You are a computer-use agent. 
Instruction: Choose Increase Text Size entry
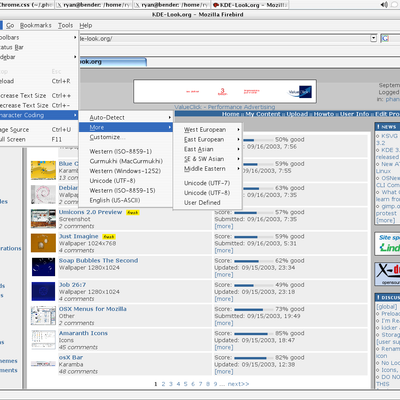(x=39, y=95)
